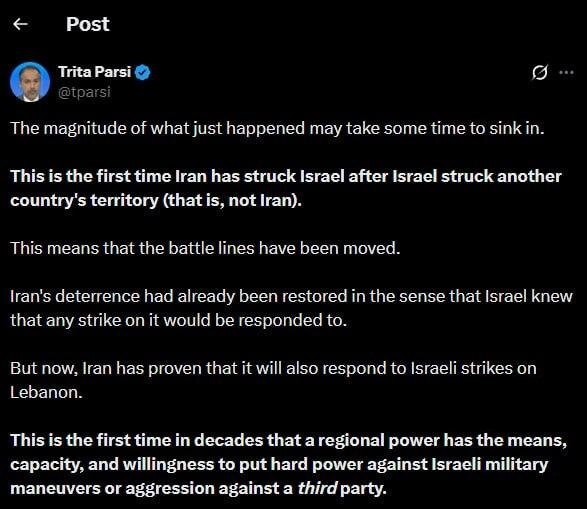Click the 'capacity, and willingness' bold line
587x509 pixels.
tap(279, 464)
